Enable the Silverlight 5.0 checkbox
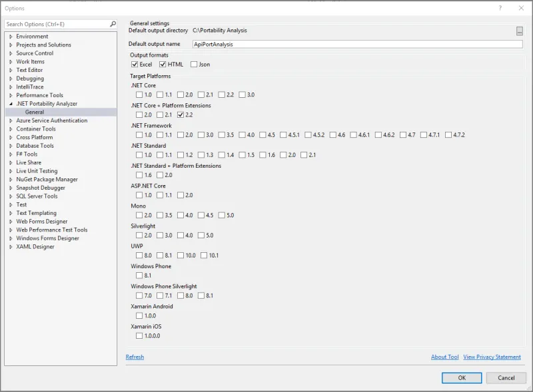The width and height of the screenshot is (533, 392). (x=201, y=235)
